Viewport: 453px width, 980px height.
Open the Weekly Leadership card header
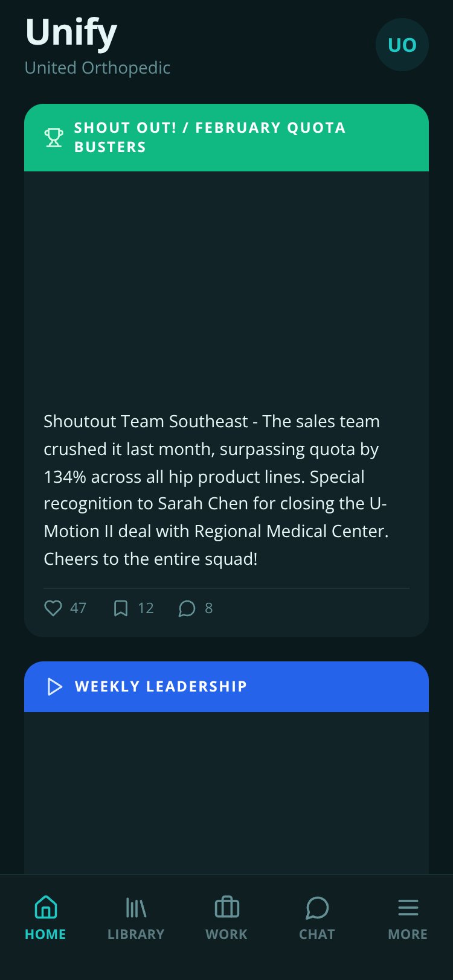(226, 687)
